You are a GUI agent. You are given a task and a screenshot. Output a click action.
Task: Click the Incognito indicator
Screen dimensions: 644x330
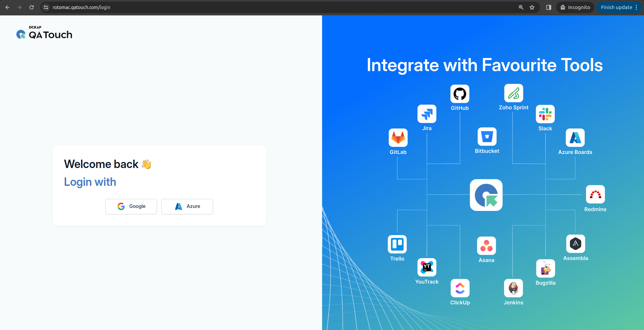point(575,7)
